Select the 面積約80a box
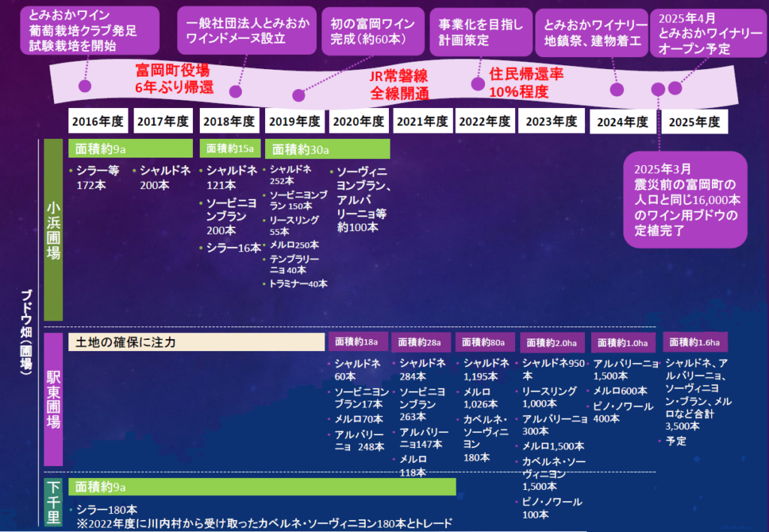Image resolution: width=769 pixels, height=532 pixels. tap(485, 342)
